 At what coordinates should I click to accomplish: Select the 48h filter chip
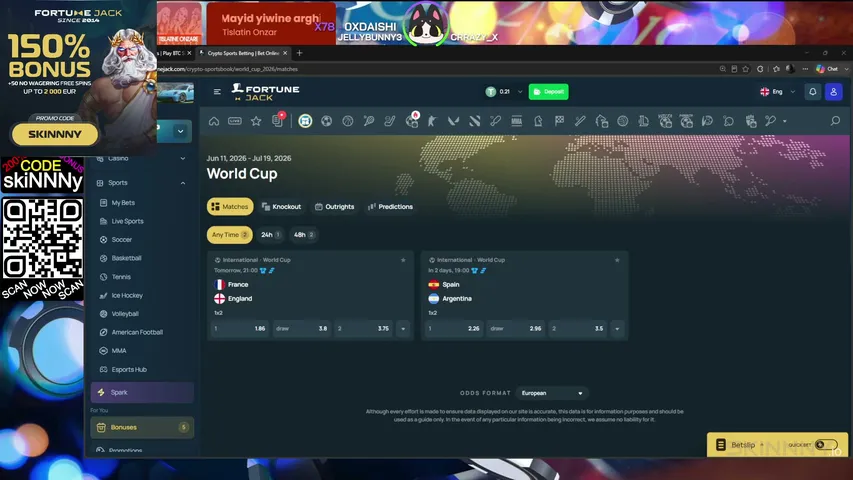304,235
